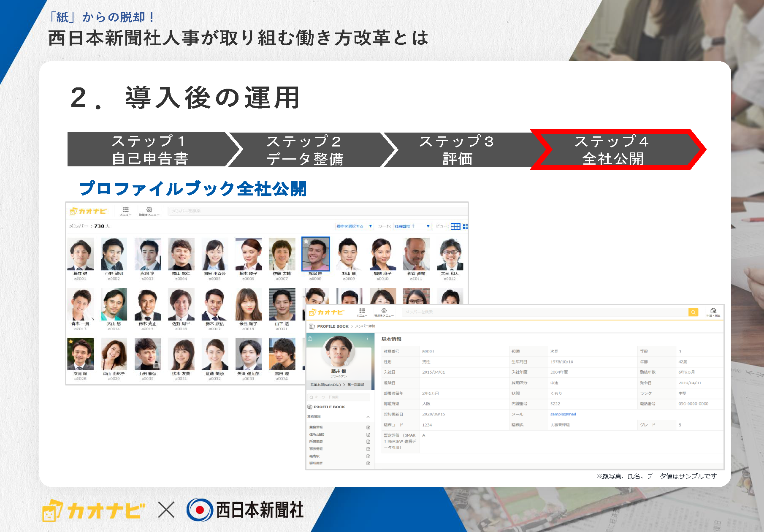Click the star badge on 藤井 健 profile photo
Image resolution: width=764 pixels, height=532 pixels.
click(x=347, y=362)
